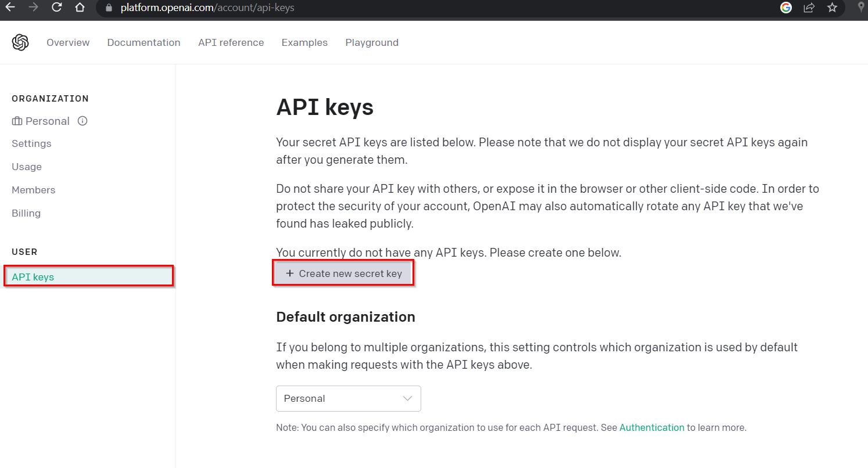Open the Documentation tab
The width and height of the screenshot is (868, 468).
coord(144,42)
